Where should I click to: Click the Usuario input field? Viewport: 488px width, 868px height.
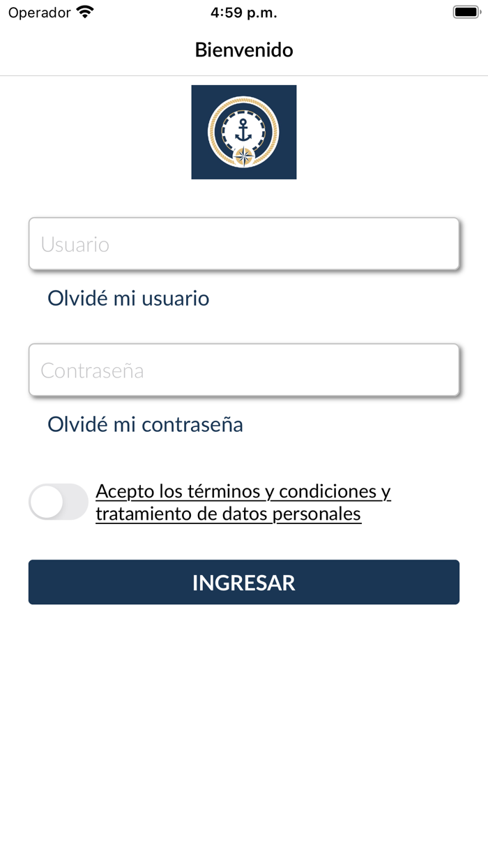(243, 244)
